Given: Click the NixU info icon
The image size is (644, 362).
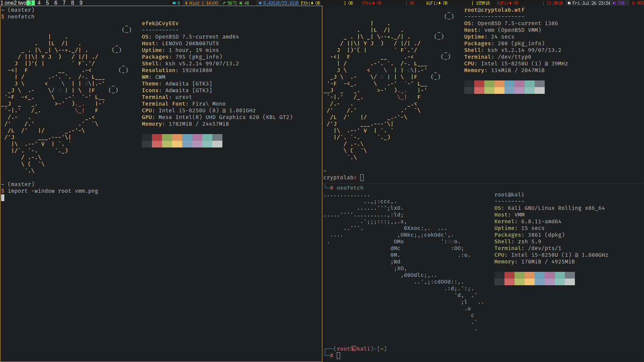Looking at the screenshot, I should 186,3.
